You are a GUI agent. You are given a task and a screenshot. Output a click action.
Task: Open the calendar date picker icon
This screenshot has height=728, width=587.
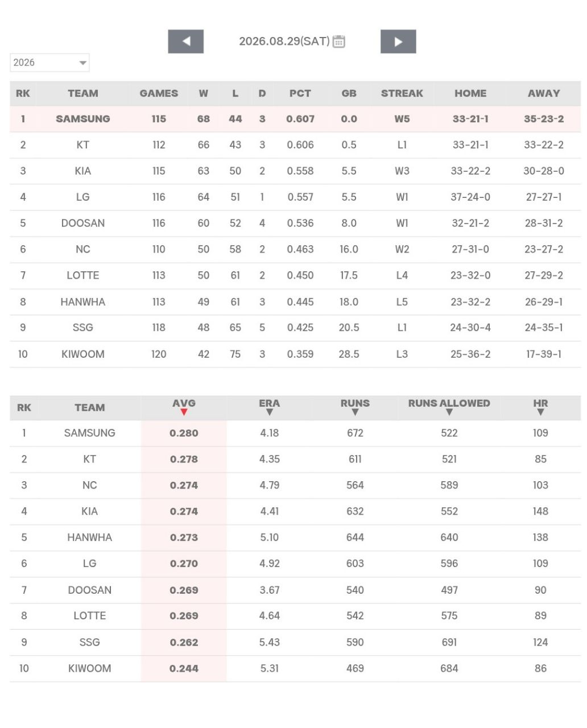pos(338,42)
